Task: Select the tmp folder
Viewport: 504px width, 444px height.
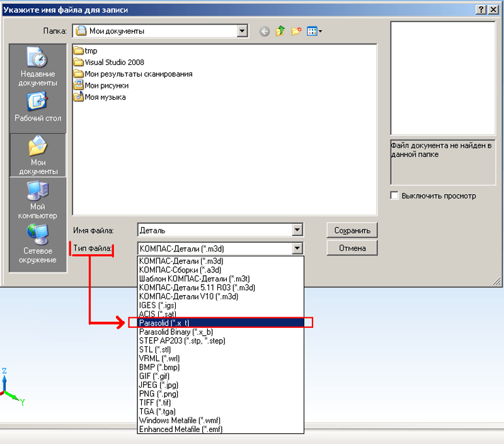Action: click(86, 51)
